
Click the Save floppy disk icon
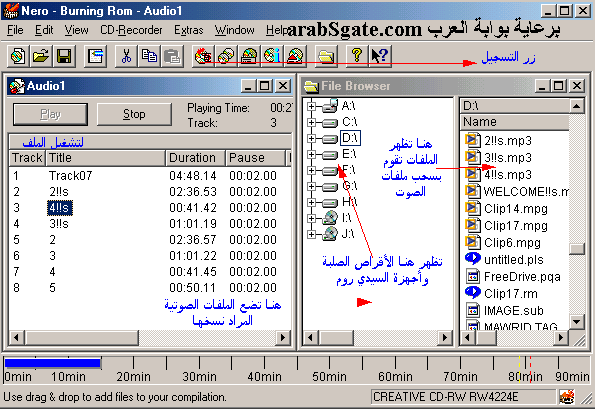click(64, 57)
